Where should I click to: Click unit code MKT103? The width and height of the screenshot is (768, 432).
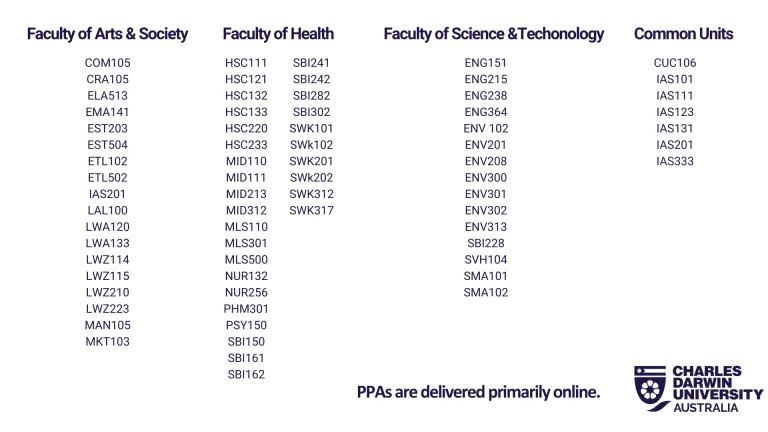tap(107, 342)
